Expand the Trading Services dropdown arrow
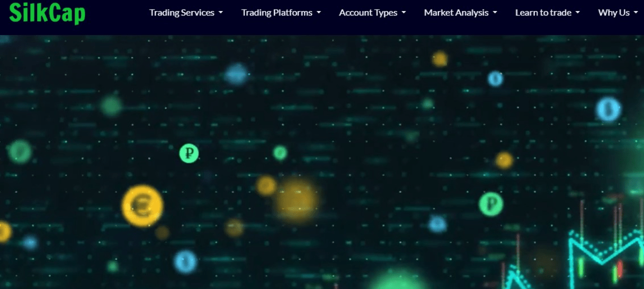 [220, 13]
